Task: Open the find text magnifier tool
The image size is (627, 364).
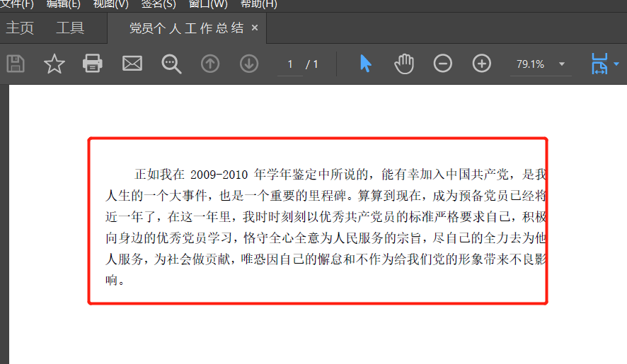Action: coord(171,64)
